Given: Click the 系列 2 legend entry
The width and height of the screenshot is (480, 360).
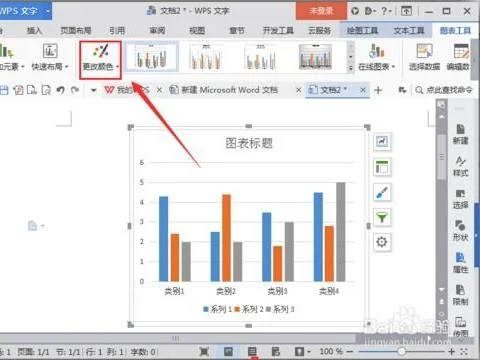Looking at the screenshot, I should [249, 309].
